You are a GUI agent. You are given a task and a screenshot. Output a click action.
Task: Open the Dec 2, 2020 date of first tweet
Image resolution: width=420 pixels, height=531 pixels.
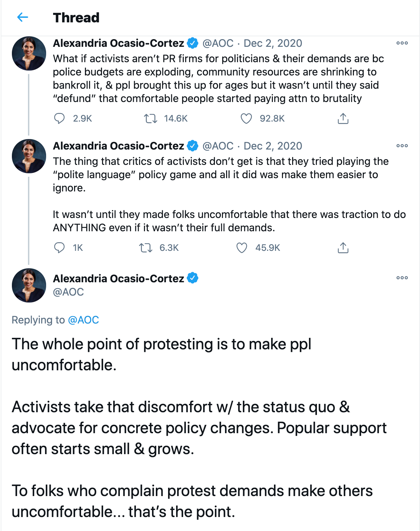point(273,43)
